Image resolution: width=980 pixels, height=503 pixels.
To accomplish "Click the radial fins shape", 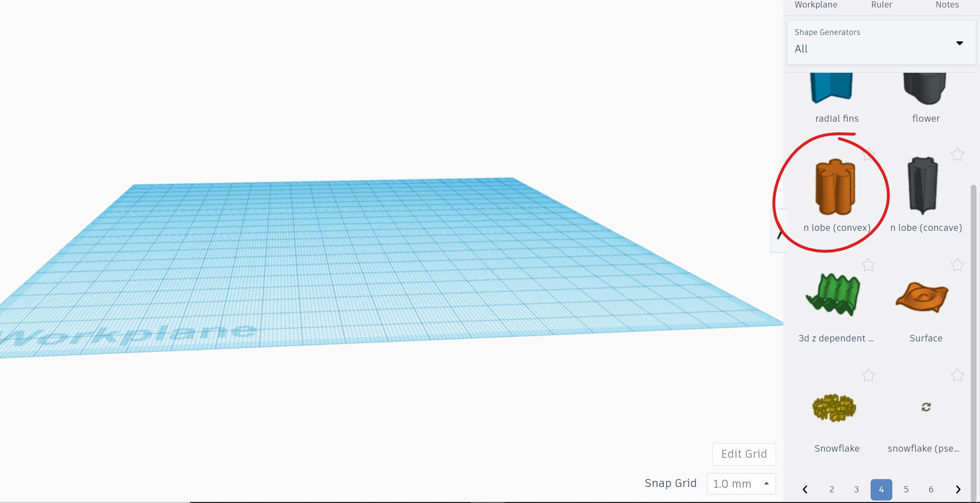I will point(832,88).
